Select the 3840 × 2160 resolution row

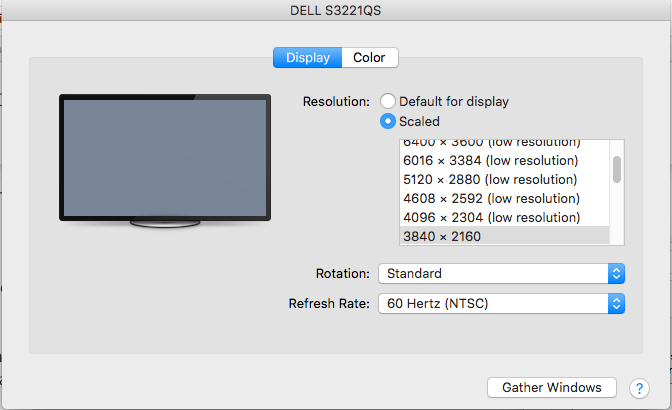[504, 236]
